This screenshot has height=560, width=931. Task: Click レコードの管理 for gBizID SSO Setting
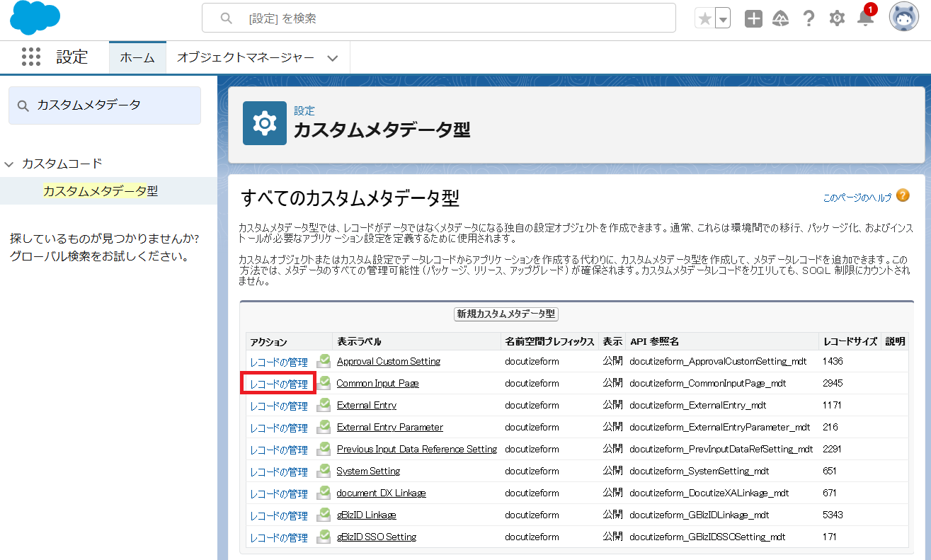(279, 537)
